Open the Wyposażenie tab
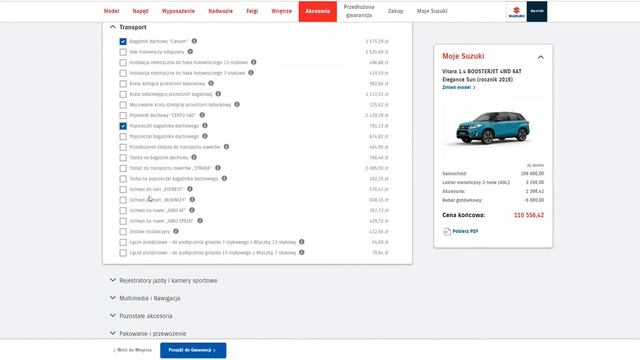Viewport: 640px width, 360px height. tap(178, 11)
